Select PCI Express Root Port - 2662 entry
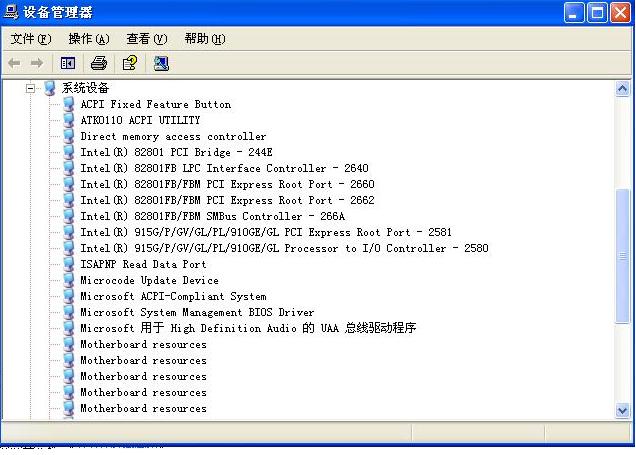The image size is (636, 455). [227, 200]
